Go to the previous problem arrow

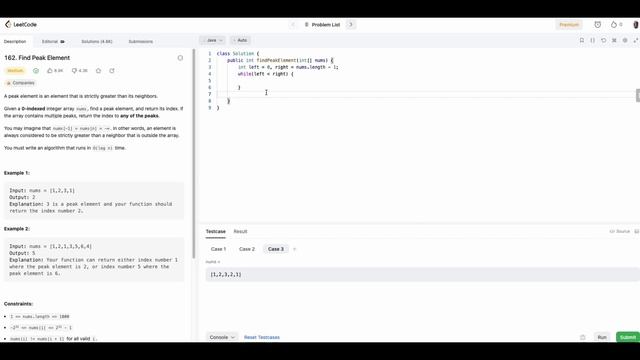pyautogui.click(x=293, y=24)
